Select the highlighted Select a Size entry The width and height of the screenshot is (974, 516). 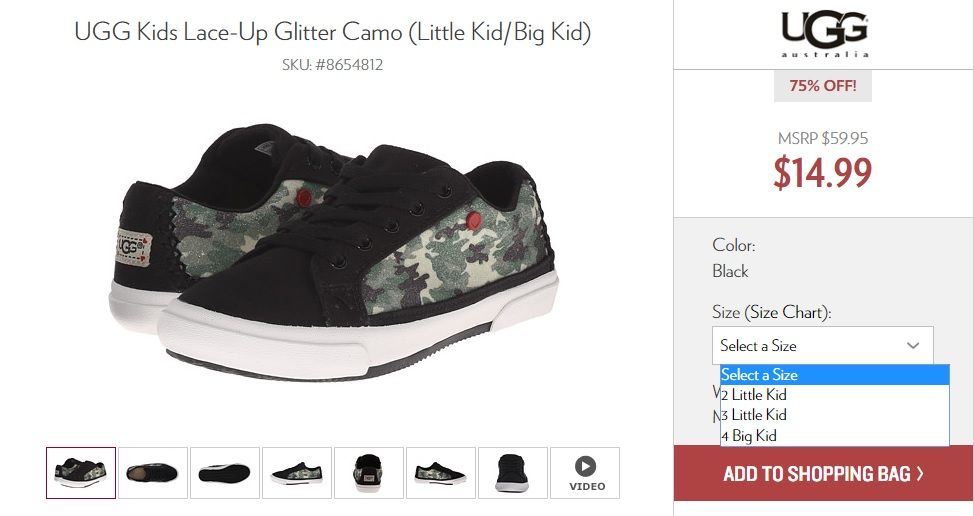click(x=834, y=375)
